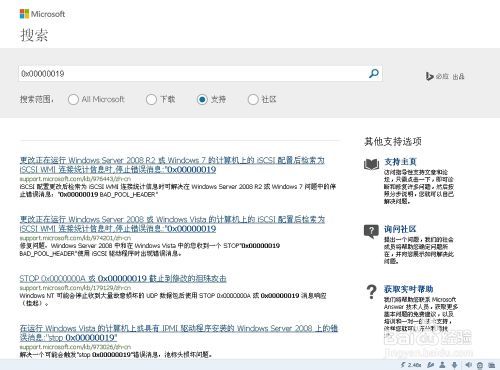Click the speaker volume icon in status bar
The width and height of the screenshot is (500, 370).
click(468, 365)
